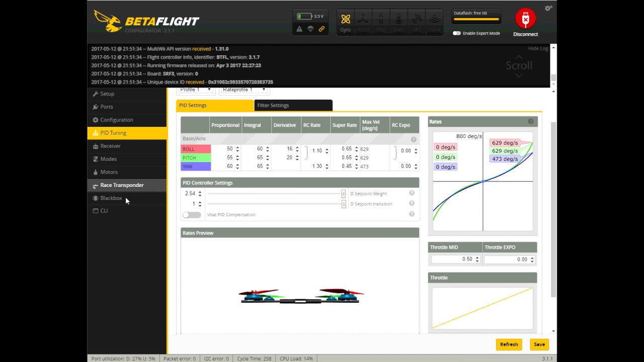The image size is (644, 362).
Task: Click the main content vertical scrollbar
Action: (x=553, y=209)
